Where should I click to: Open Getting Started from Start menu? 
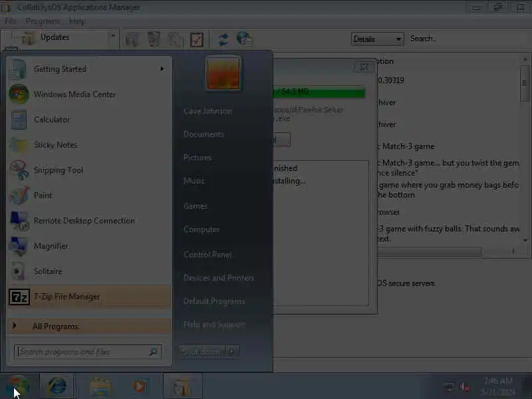point(89,69)
